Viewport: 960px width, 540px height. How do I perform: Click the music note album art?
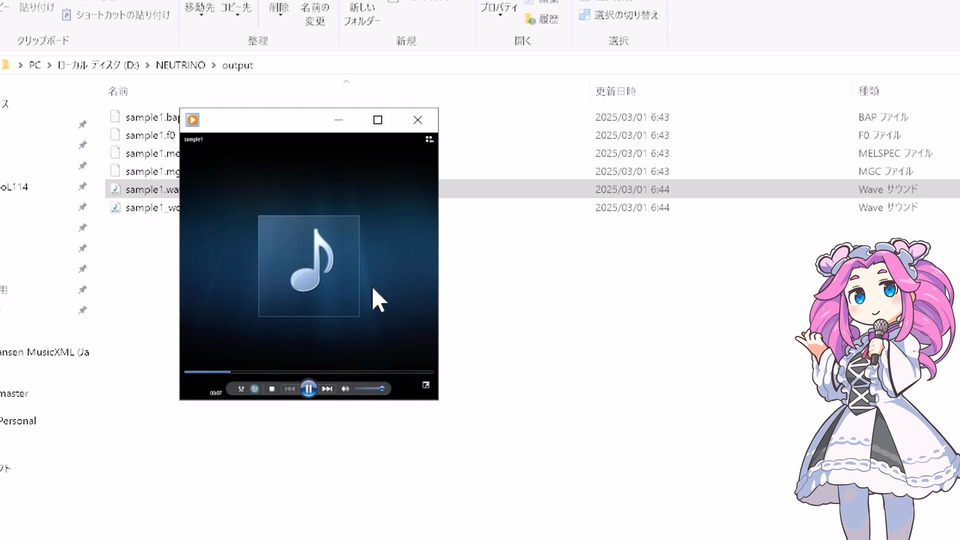point(309,266)
